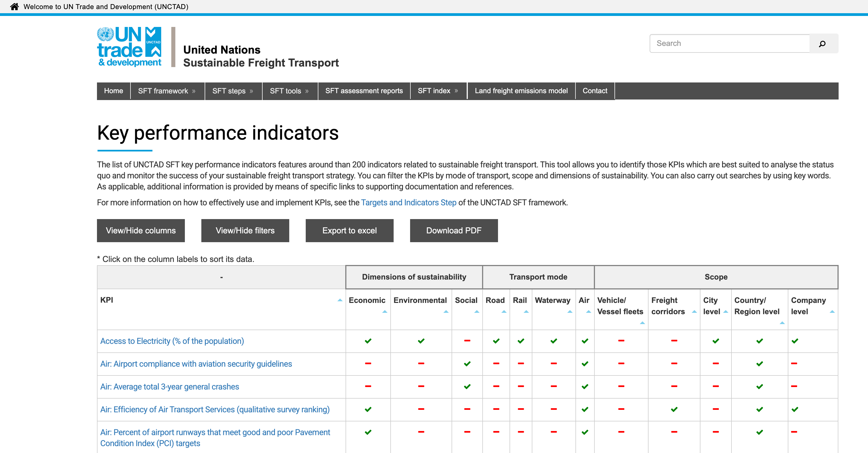The width and height of the screenshot is (868, 453).
Task: Sort by Economic column arrow
Action: pos(385,312)
